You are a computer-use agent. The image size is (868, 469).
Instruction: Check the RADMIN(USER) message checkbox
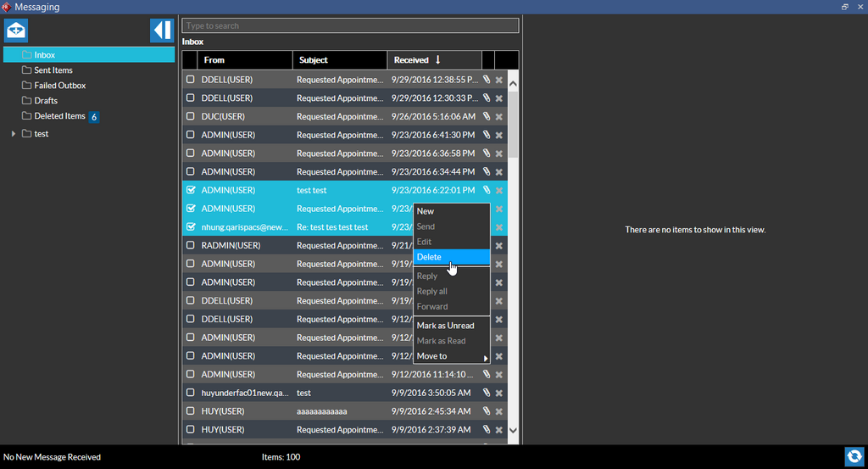(191, 245)
